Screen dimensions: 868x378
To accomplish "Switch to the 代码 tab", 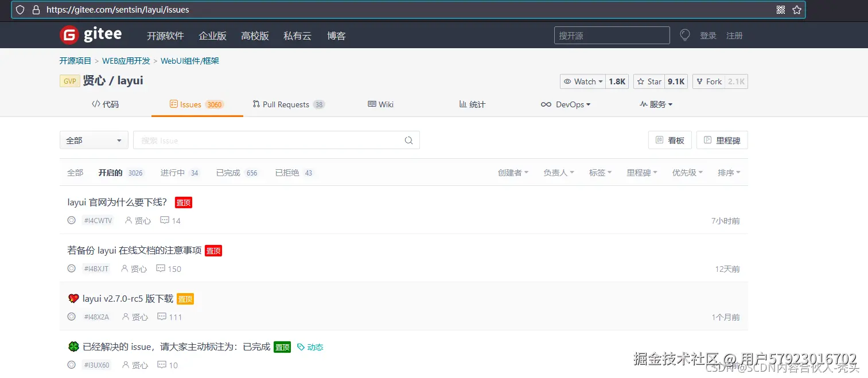I will (x=106, y=104).
